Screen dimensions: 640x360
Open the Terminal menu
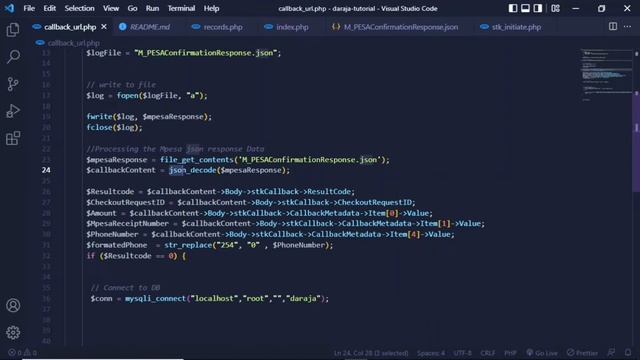(x=181, y=8)
